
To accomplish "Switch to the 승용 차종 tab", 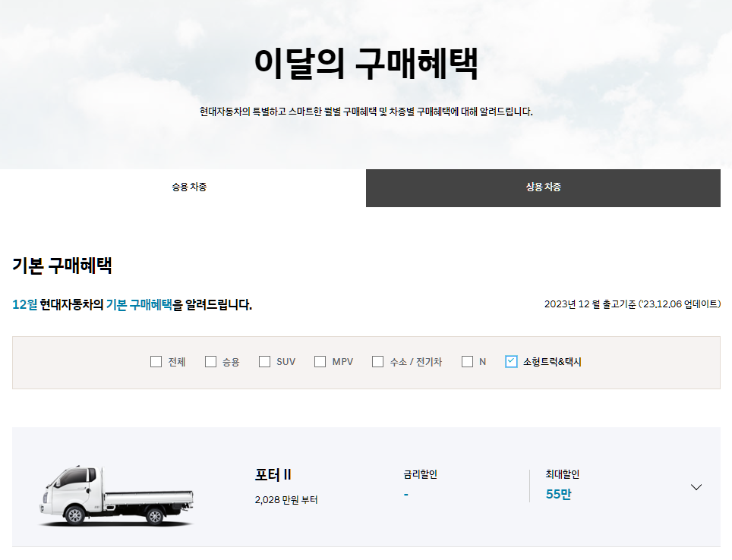I will (x=188, y=187).
